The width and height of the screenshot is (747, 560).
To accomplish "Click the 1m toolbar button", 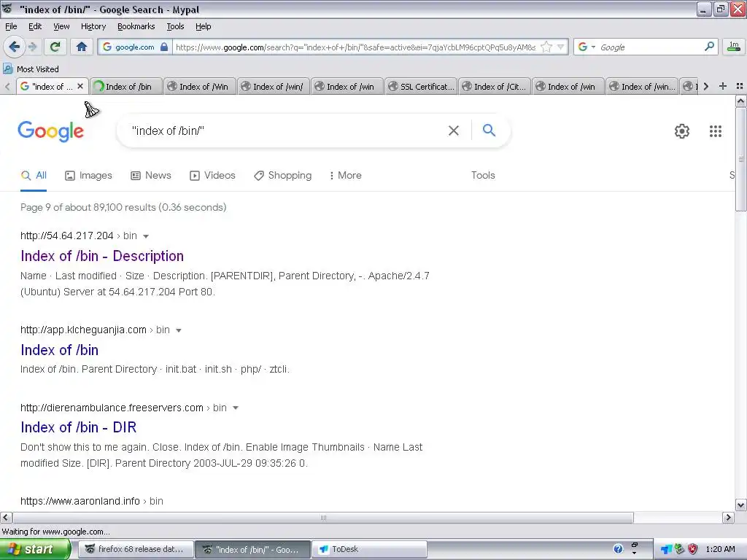I will (x=734, y=47).
